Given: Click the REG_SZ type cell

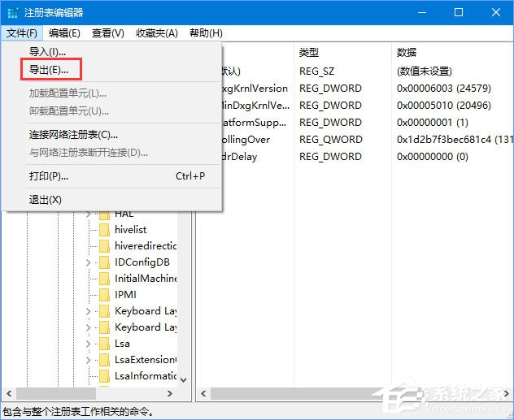Looking at the screenshot, I should pyautogui.click(x=316, y=71).
